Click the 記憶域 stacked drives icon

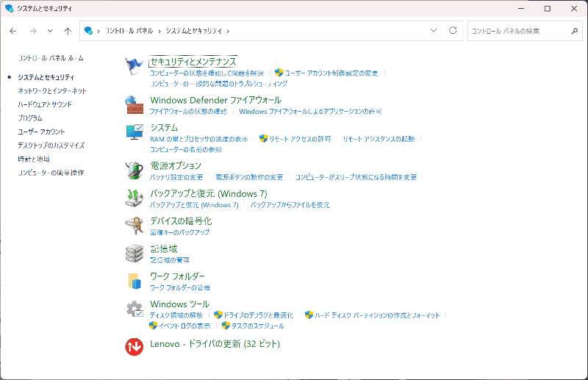pyautogui.click(x=135, y=254)
